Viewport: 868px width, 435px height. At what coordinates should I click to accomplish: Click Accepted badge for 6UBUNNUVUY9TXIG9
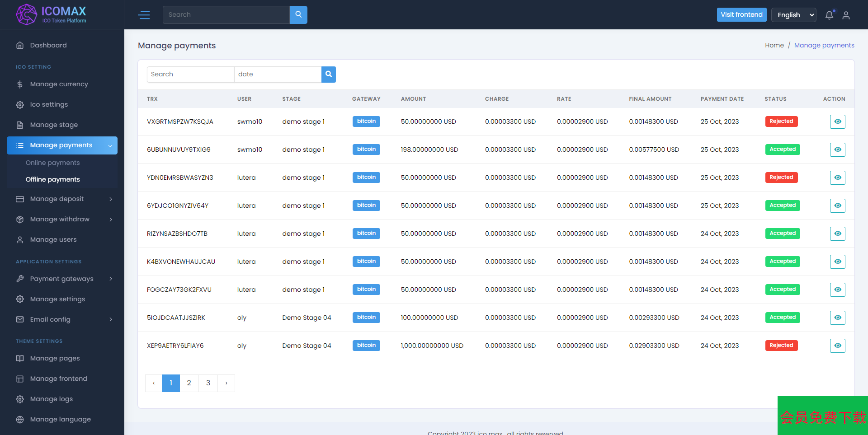783,150
